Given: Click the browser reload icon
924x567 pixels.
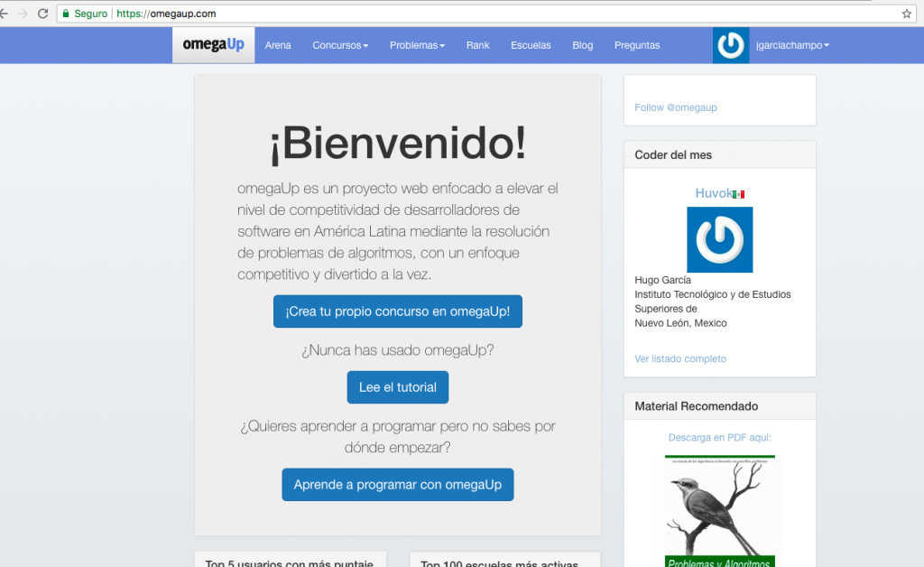Looking at the screenshot, I should point(42,14).
